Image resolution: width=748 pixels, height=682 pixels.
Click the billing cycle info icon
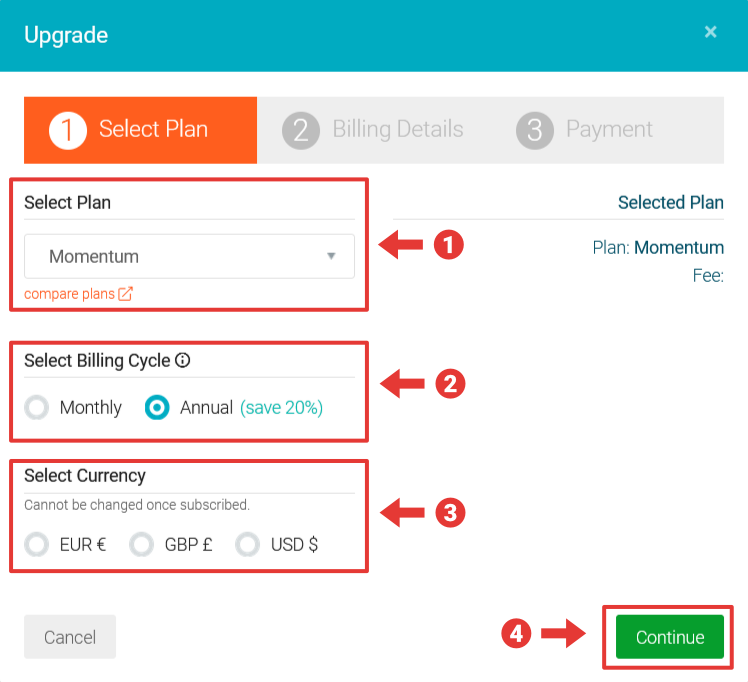click(183, 360)
